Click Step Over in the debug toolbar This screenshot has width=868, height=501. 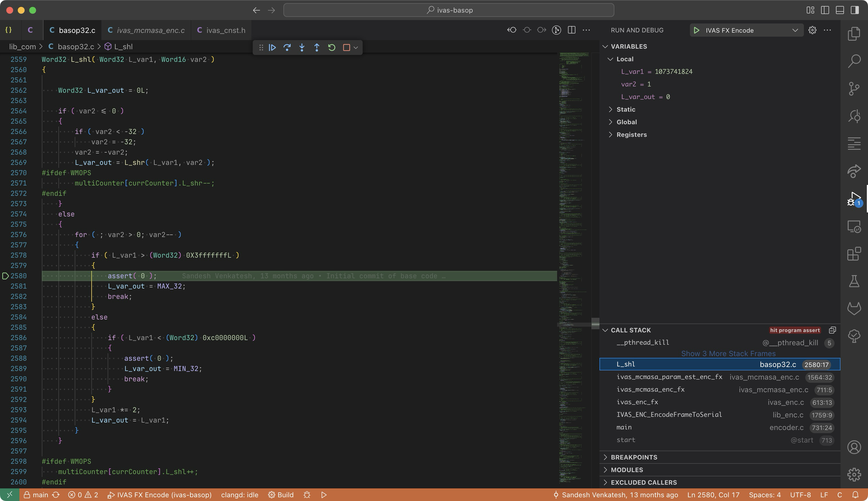click(287, 48)
